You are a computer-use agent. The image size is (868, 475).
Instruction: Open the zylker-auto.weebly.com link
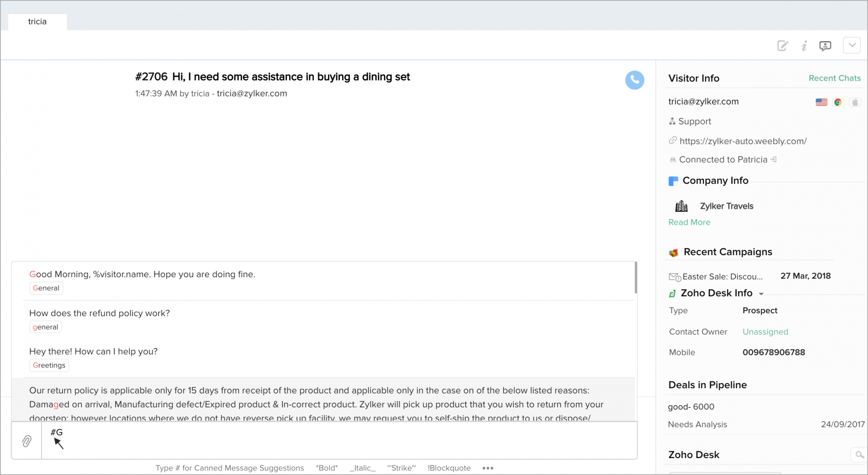743,141
